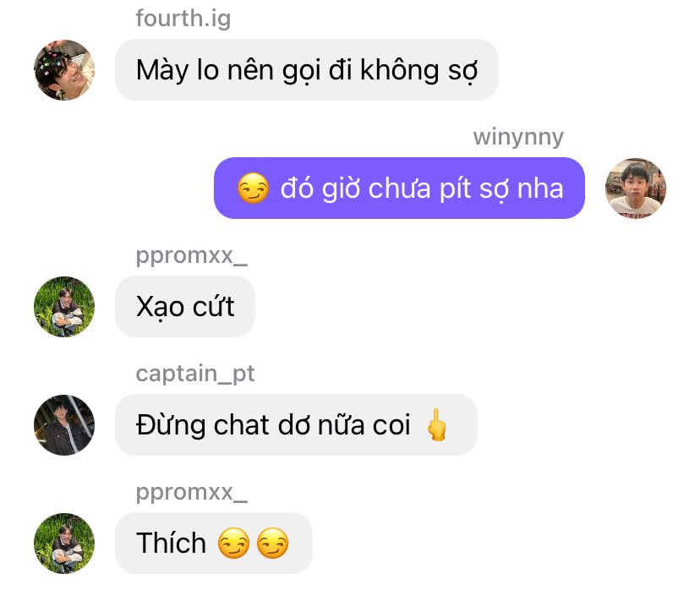Select the "Xạo cứt" message bubble
Screen dimensions: 700x590
185,306
